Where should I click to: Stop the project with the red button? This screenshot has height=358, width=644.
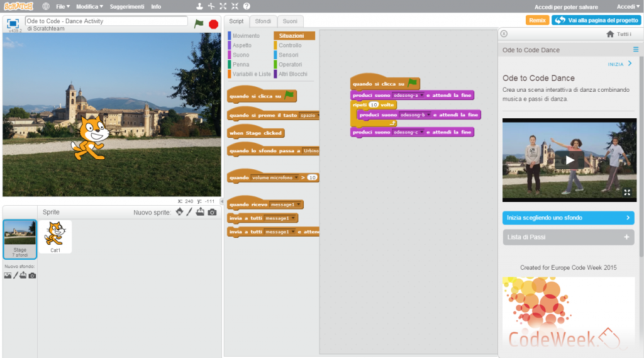[x=214, y=25]
